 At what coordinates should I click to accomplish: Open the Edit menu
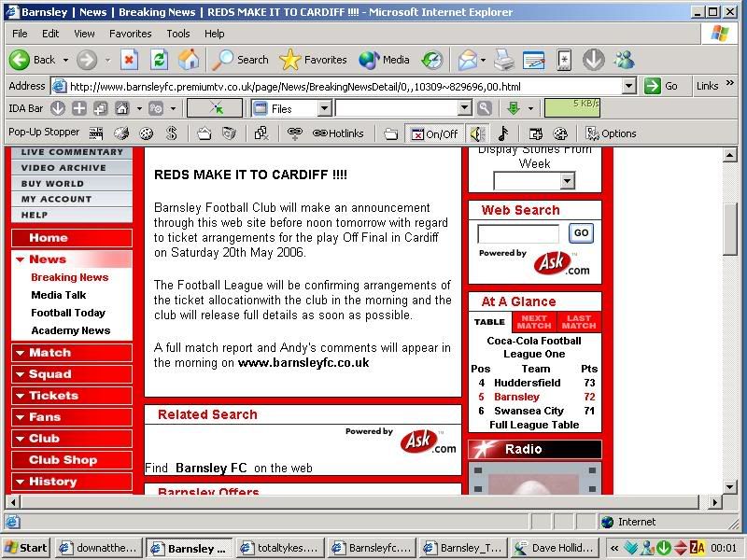(x=50, y=34)
